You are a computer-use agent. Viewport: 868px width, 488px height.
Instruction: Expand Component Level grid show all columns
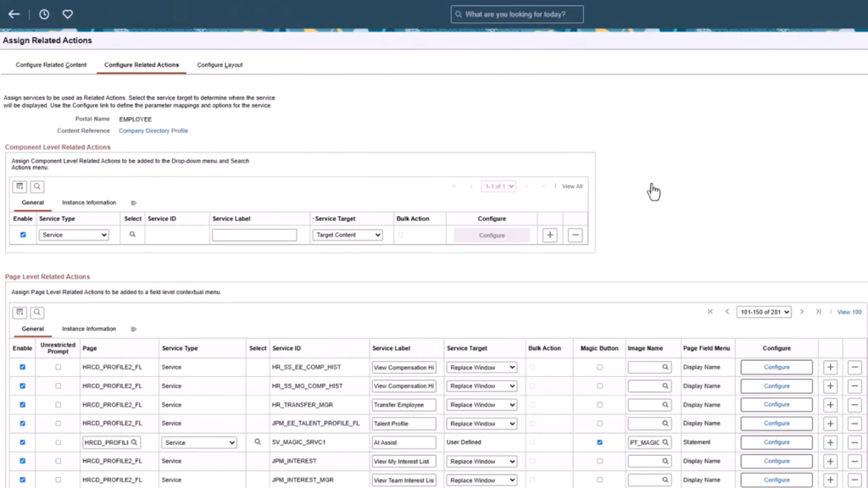(133, 203)
